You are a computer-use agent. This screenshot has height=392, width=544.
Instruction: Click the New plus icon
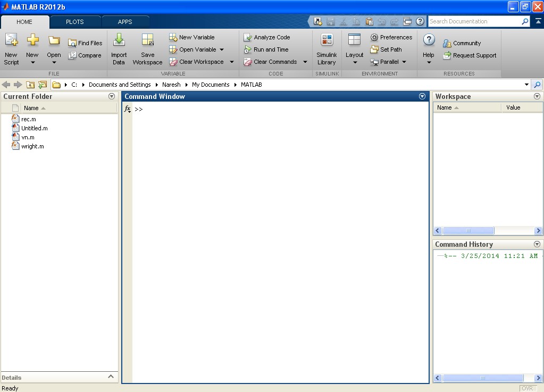click(32, 40)
